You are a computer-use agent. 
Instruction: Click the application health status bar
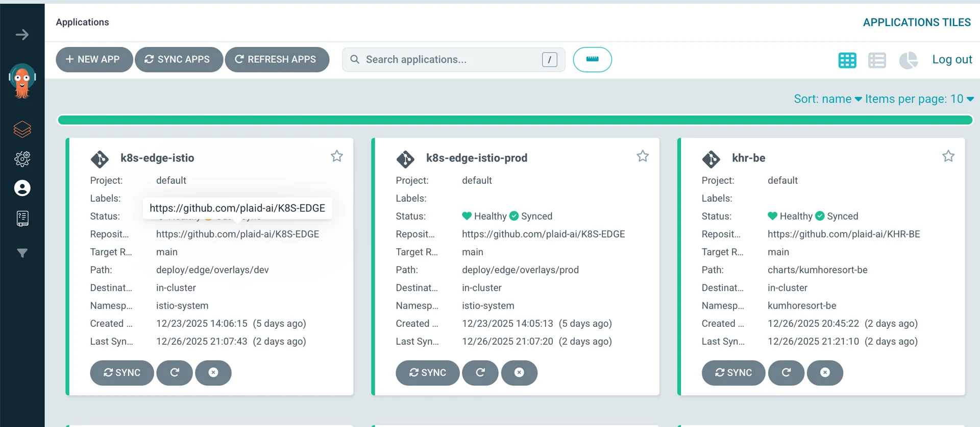(514, 120)
